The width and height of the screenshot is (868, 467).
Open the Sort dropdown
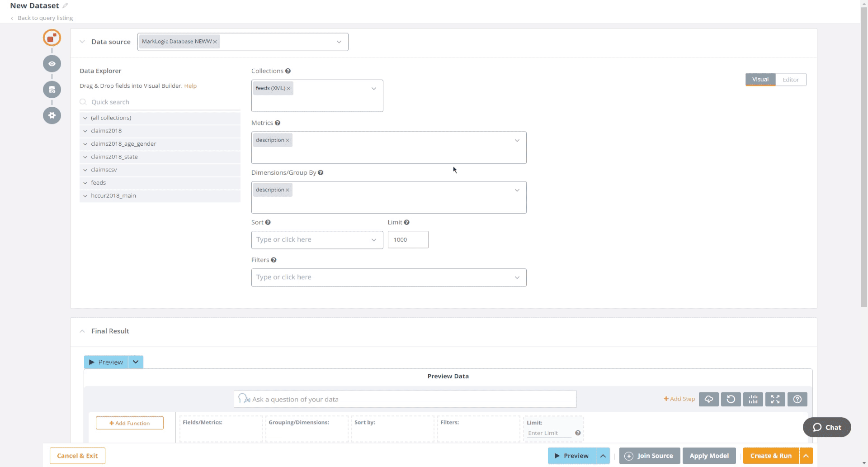tap(317, 240)
